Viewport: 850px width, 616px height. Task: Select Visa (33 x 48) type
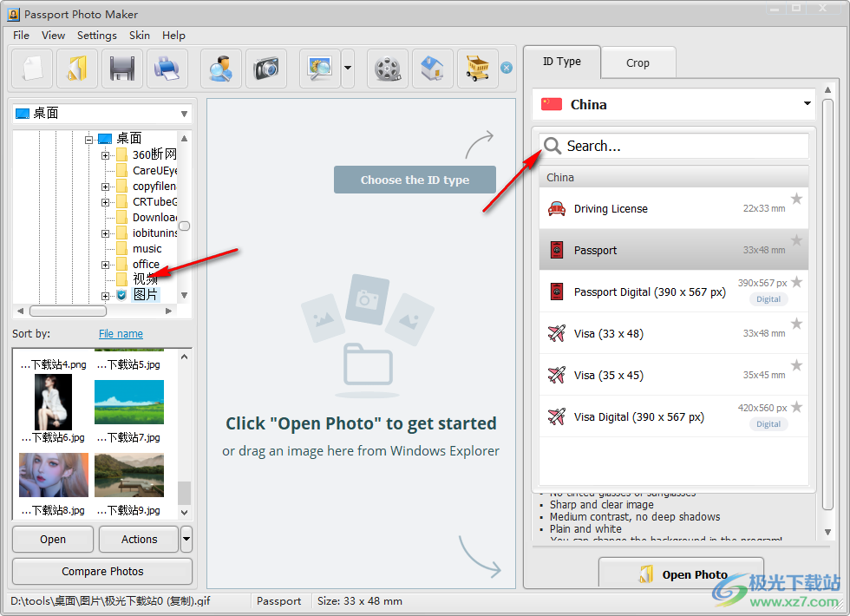pyautogui.click(x=673, y=333)
